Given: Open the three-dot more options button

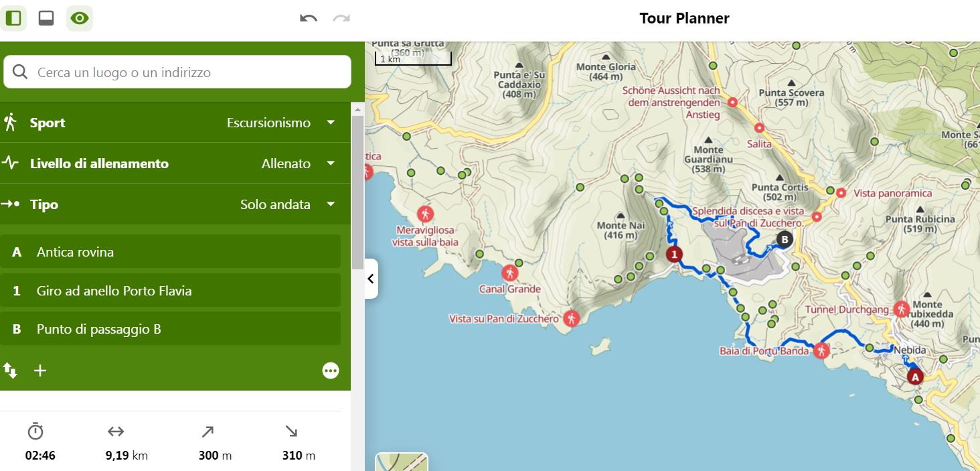Looking at the screenshot, I should pos(331,371).
